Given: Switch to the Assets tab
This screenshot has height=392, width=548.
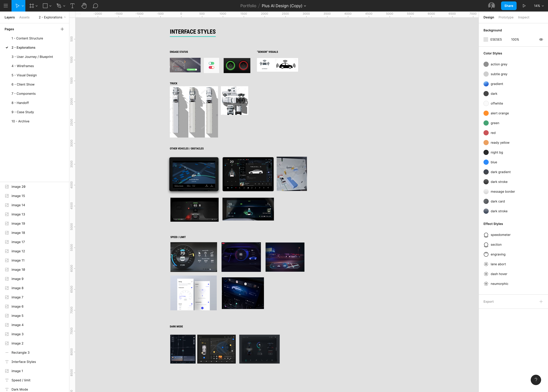Looking at the screenshot, I should point(24,17).
